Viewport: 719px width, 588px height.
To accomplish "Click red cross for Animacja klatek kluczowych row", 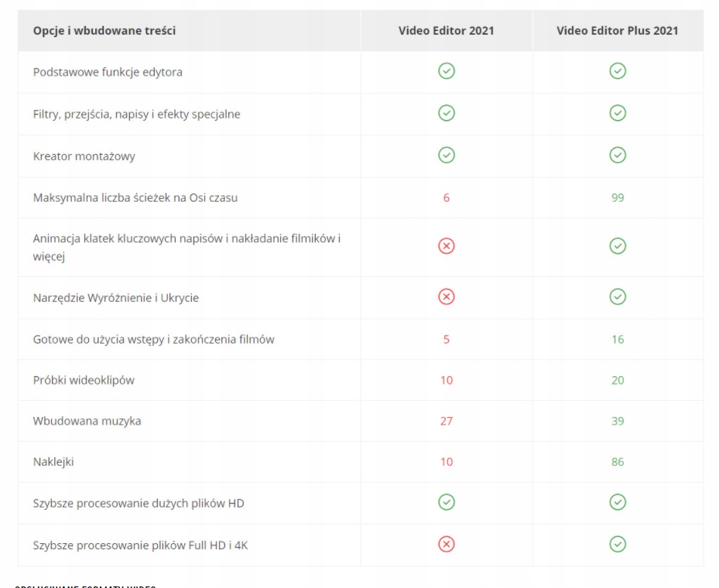I will click(447, 247).
